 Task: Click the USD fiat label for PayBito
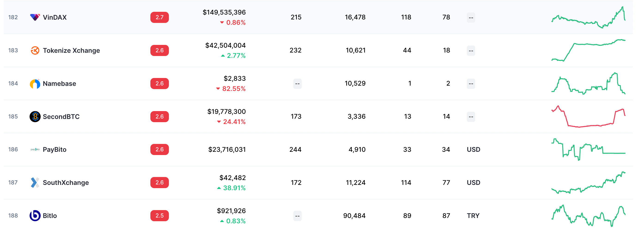pyautogui.click(x=474, y=149)
